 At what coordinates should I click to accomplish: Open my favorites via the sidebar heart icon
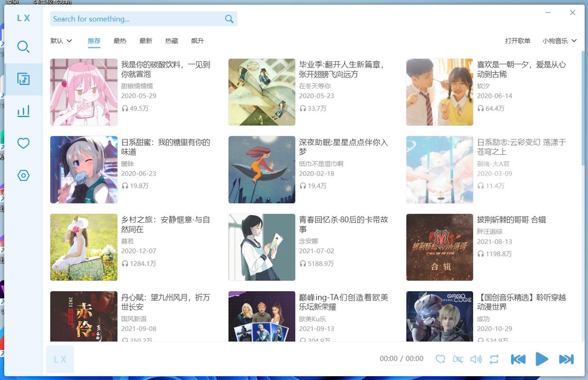23,143
